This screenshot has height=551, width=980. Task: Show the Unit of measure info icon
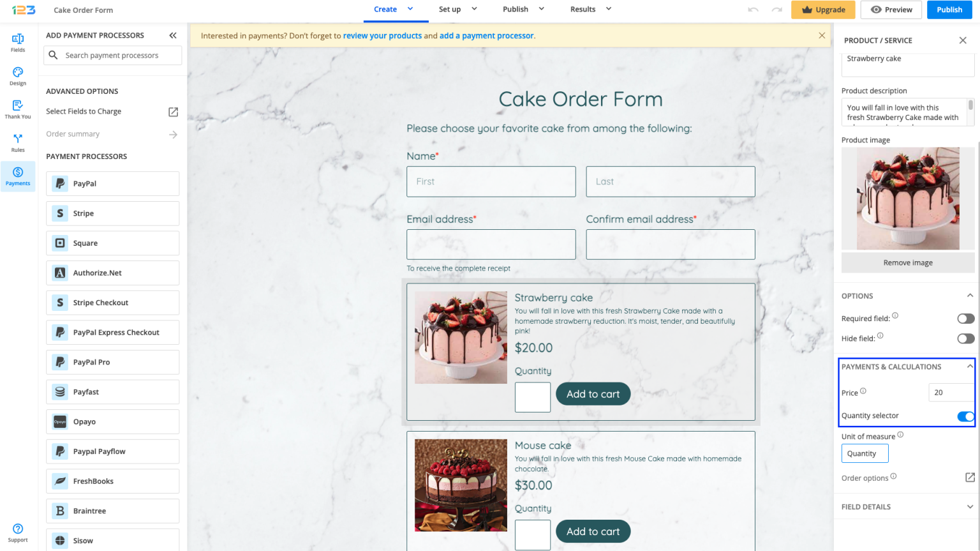coord(900,435)
